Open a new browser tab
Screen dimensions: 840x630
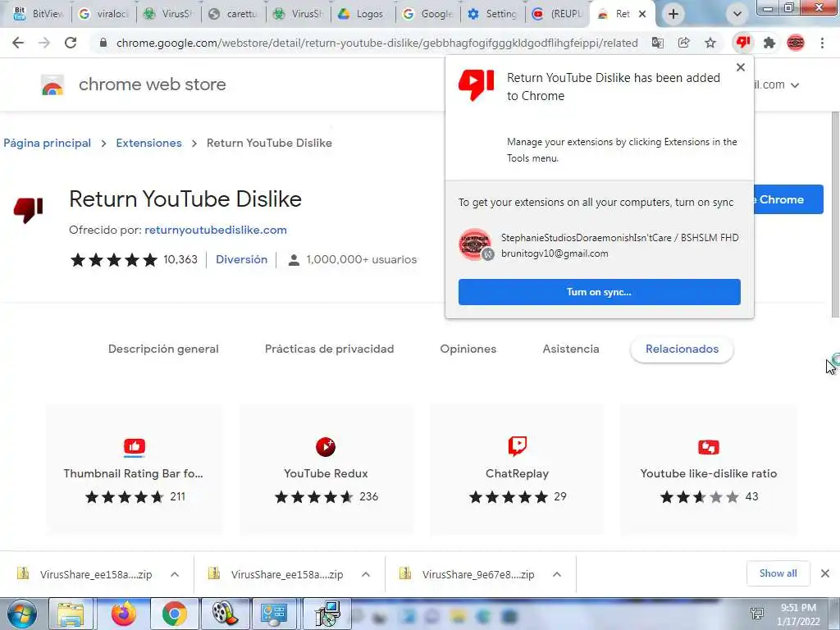[673, 14]
